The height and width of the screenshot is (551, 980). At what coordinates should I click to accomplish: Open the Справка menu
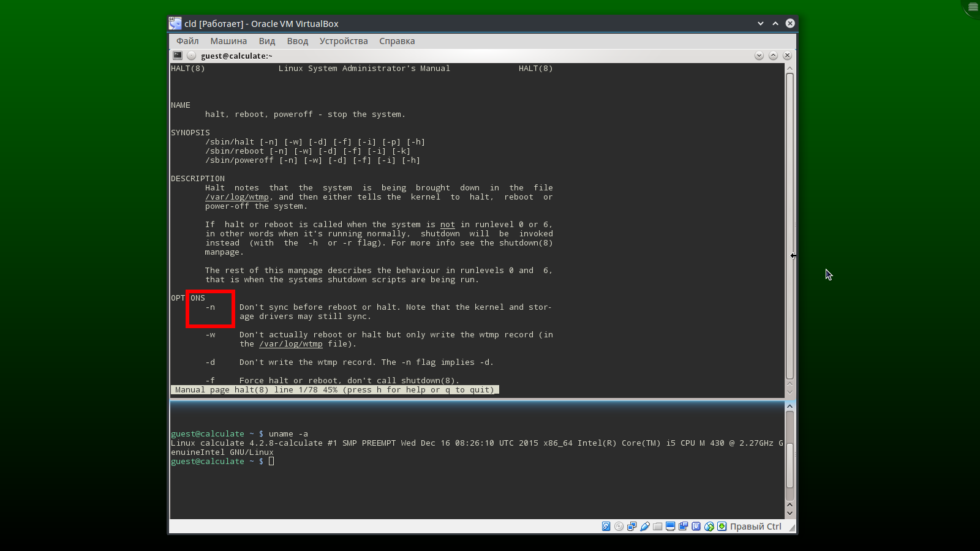pyautogui.click(x=397, y=41)
